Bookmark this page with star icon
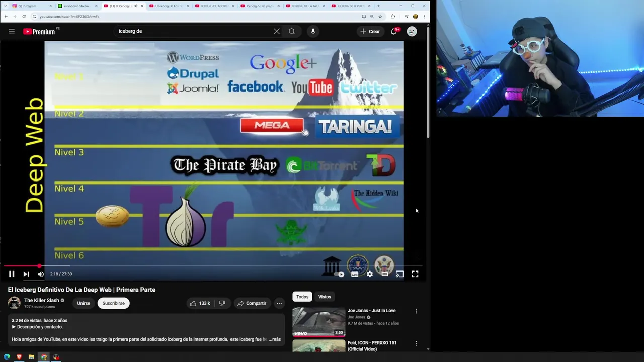The width and height of the screenshot is (644, 362). click(x=380, y=16)
